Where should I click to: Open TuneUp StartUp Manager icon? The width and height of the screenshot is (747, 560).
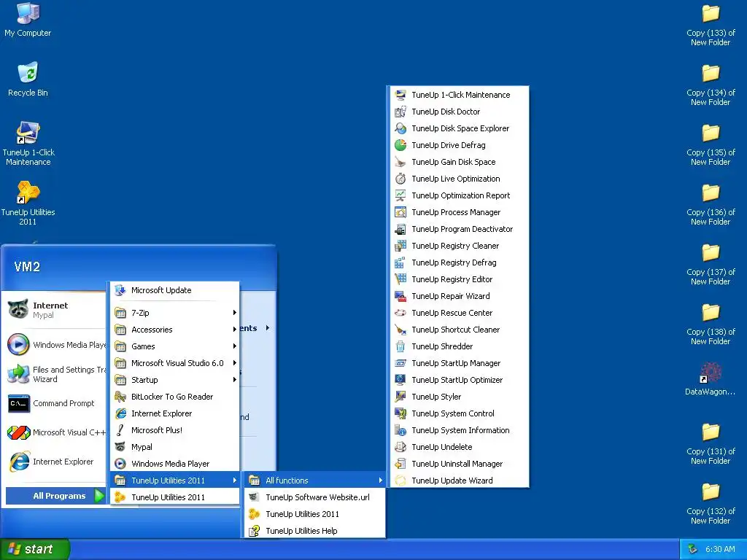click(400, 363)
